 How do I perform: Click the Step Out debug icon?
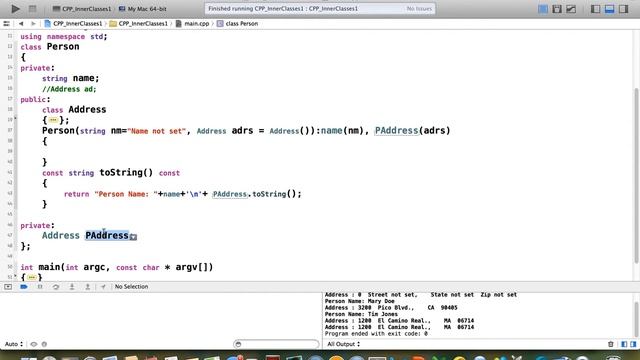(x=87, y=287)
